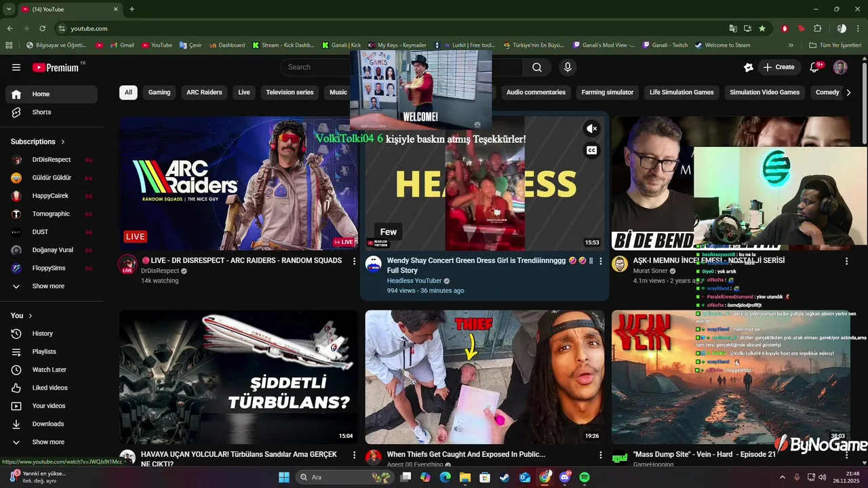Click the Create button
This screenshot has height=488, width=868.
(778, 67)
